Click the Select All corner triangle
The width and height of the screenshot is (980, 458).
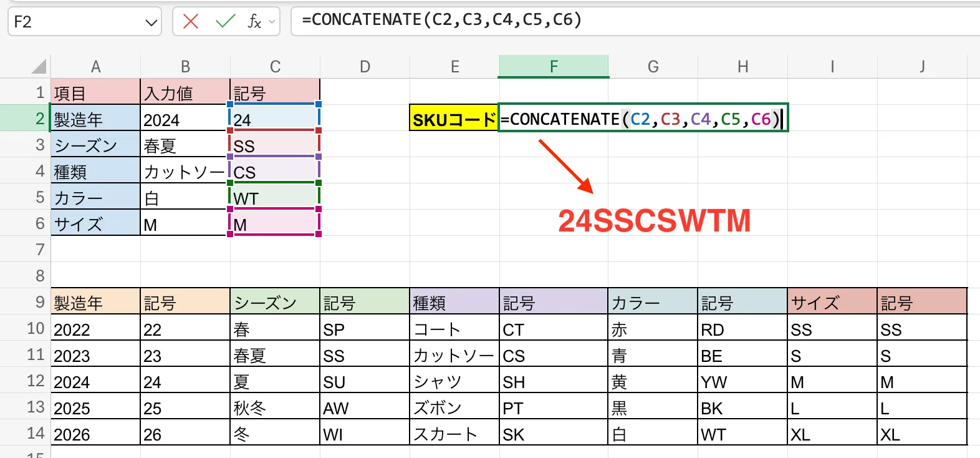coord(39,67)
